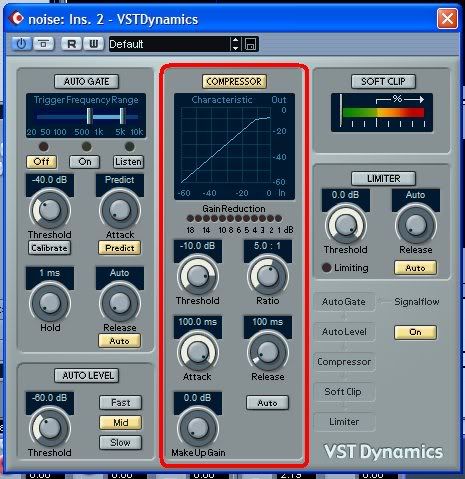The image size is (465, 479).
Task: Toggle the COMPRESSOR section button
Action: coord(234,81)
